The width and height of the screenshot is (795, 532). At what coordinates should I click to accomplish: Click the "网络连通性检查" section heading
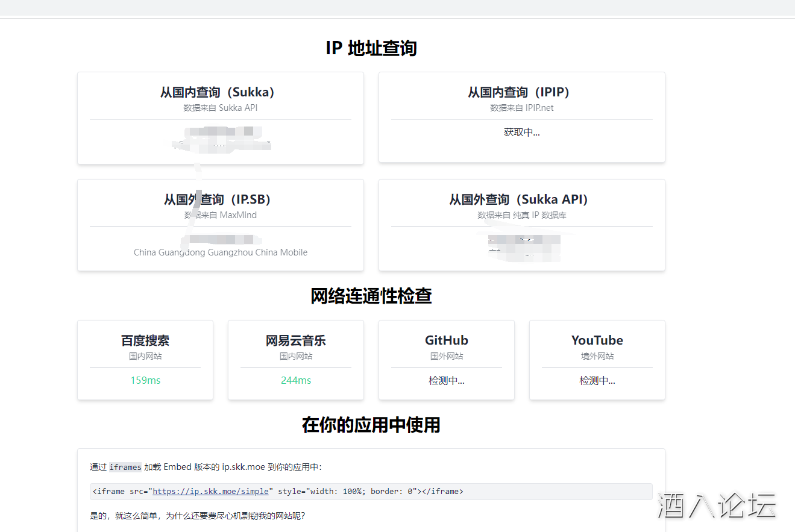(371, 296)
